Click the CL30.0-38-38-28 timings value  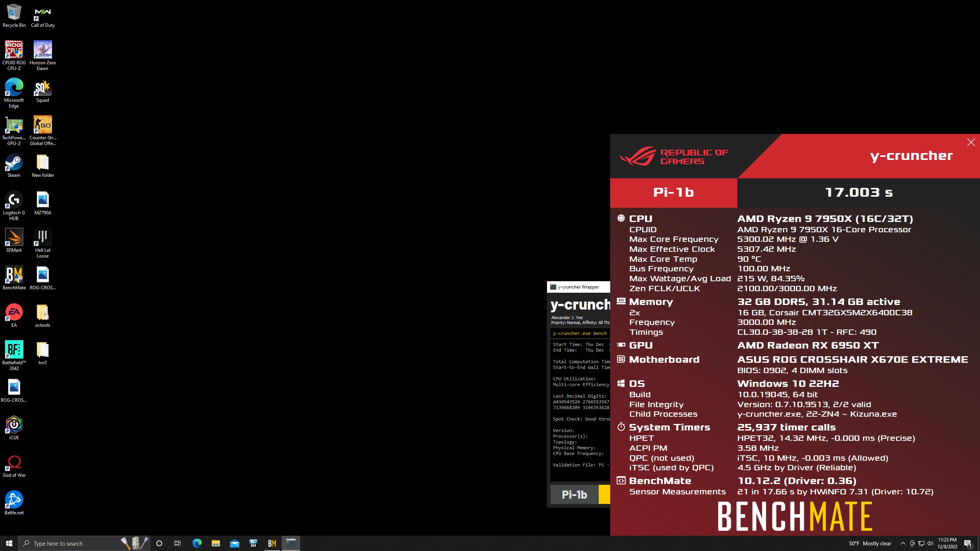[x=807, y=332]
